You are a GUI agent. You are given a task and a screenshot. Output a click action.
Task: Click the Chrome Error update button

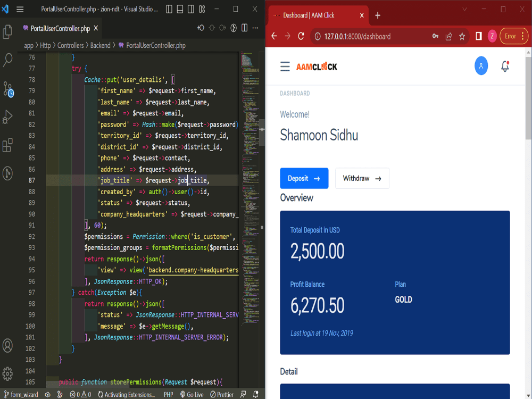point(514,36)
